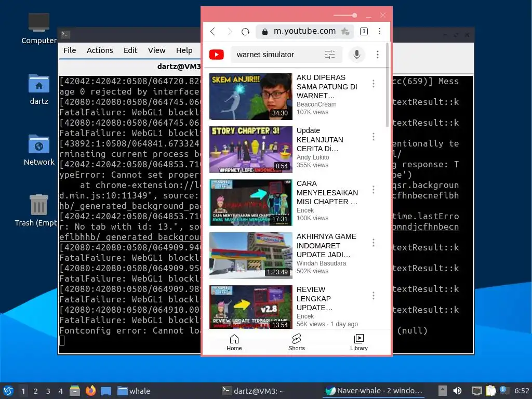Click the Andy Lukito channel name
This screenshot has width=532, height=399.
[312, 157]
